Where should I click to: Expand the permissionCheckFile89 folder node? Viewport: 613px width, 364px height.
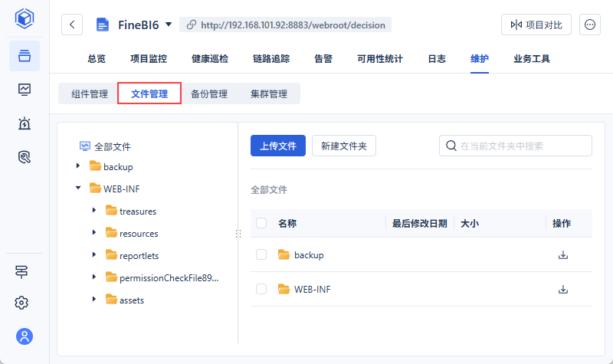[93, 277]
